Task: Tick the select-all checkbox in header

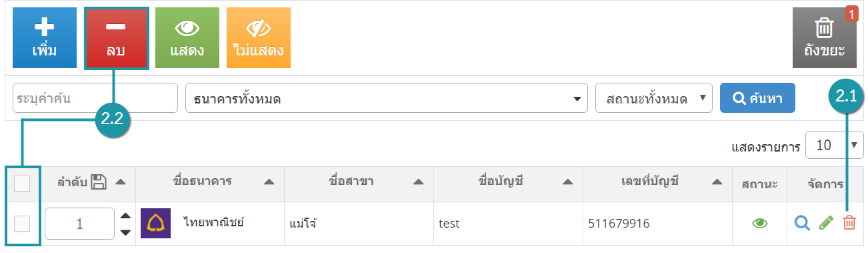Action: [x=22, y=184]
